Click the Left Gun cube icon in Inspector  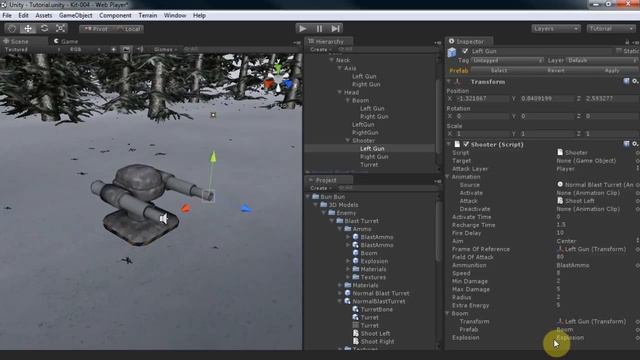click(x=452, y=52)
